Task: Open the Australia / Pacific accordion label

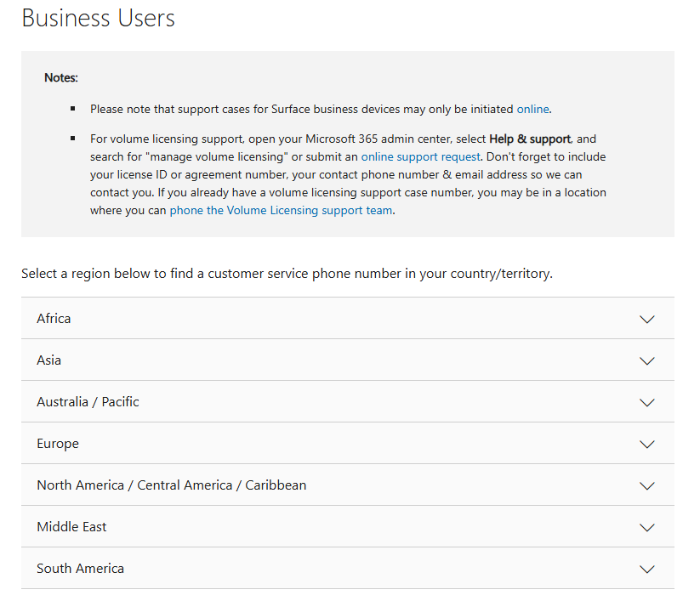Action: click(x=88, y=402)
